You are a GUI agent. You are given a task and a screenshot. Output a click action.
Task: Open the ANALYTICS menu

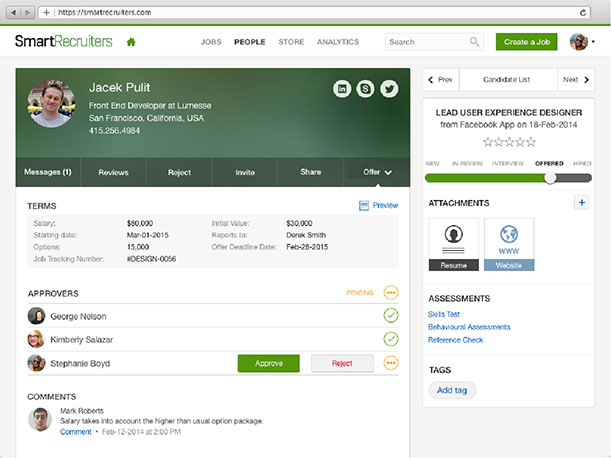coord(338,42)
